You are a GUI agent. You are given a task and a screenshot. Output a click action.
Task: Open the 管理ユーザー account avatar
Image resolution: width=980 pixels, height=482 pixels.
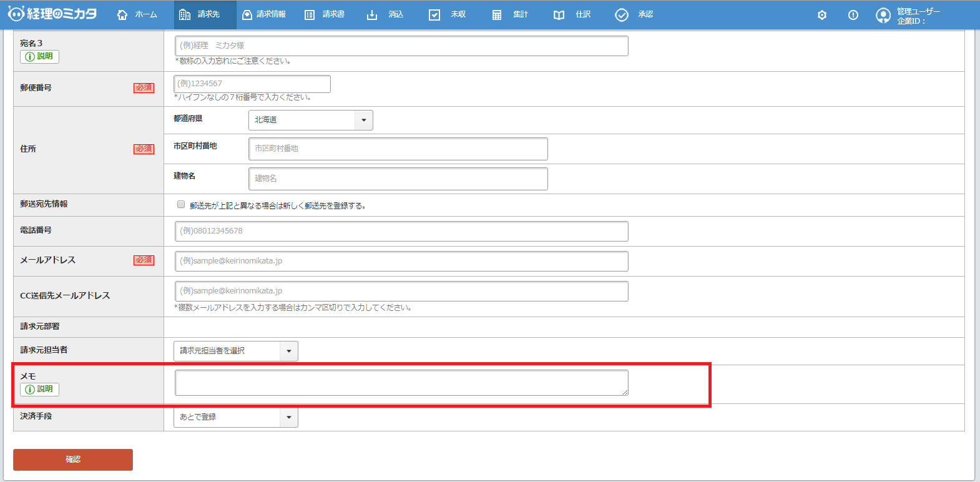[x=883, y=16]
